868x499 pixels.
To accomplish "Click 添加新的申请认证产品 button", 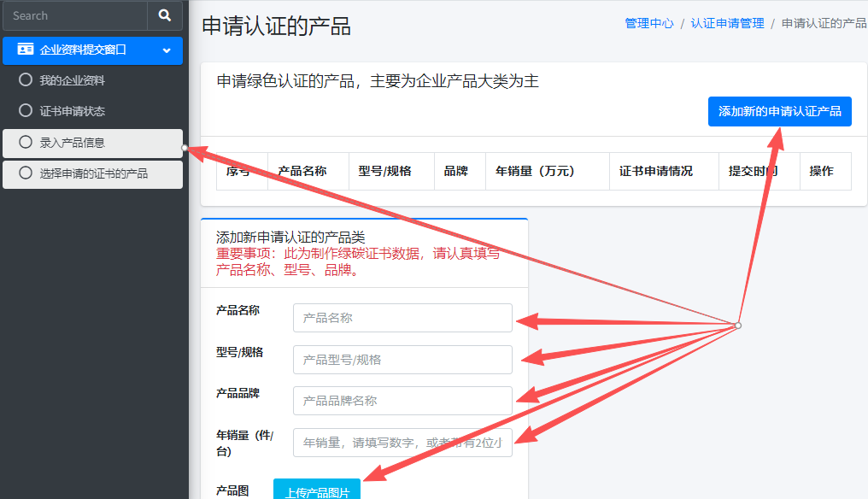I will pos(779,111).
